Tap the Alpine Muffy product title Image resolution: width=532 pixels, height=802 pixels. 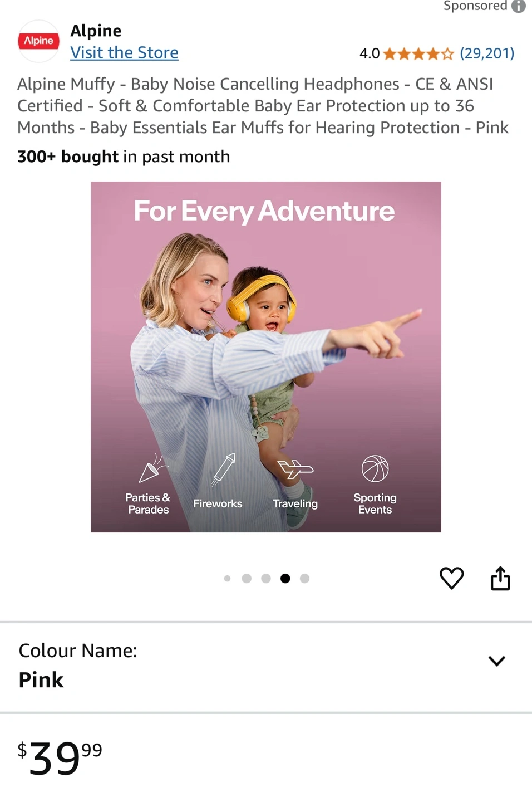[x=263, y=106]
